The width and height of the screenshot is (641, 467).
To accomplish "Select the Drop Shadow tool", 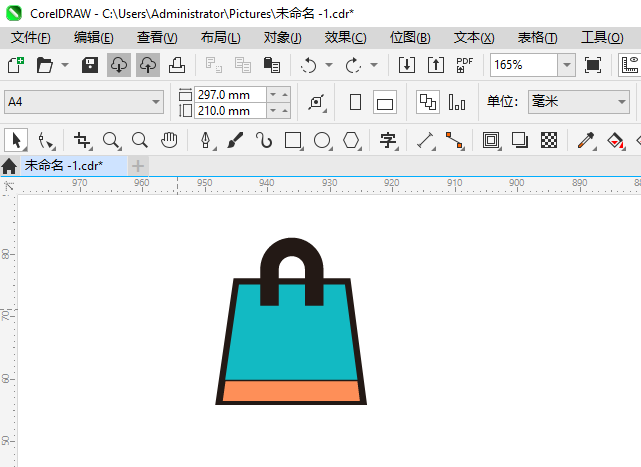I will point(520,140).
